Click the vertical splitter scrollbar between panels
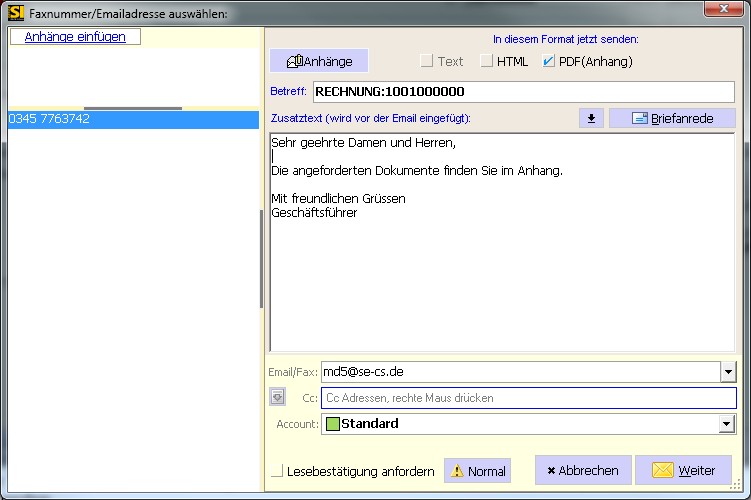The width and height of the screenshot is (751, 500). tap(262, 259)
